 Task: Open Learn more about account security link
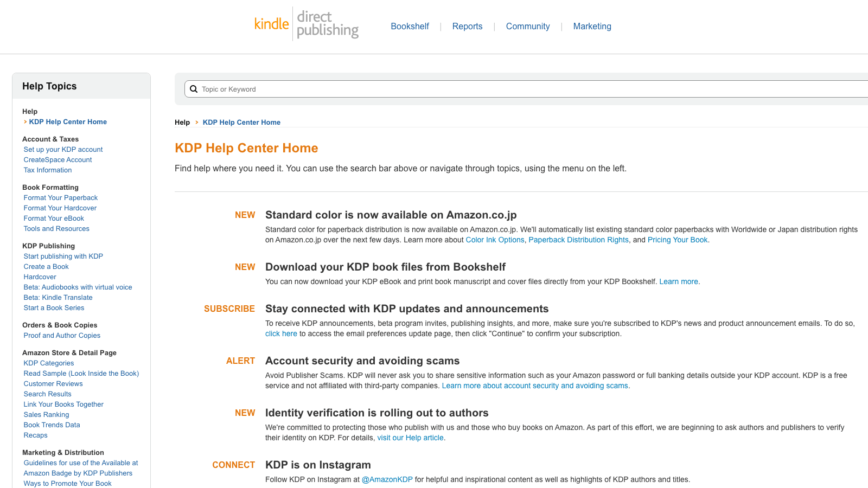click(x=535, y=386)
